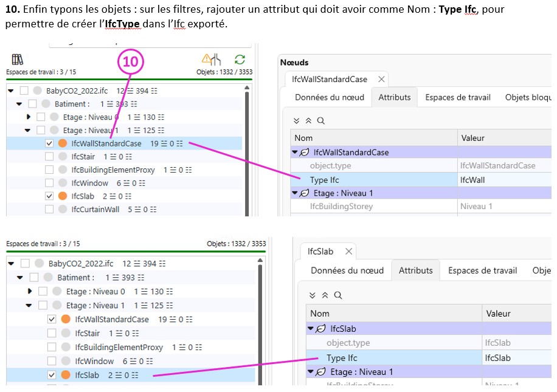Open Données du nœud tab in IfcSlab panel
The width and height of the screenshot is (557, 392).
(x=347, y=270)
